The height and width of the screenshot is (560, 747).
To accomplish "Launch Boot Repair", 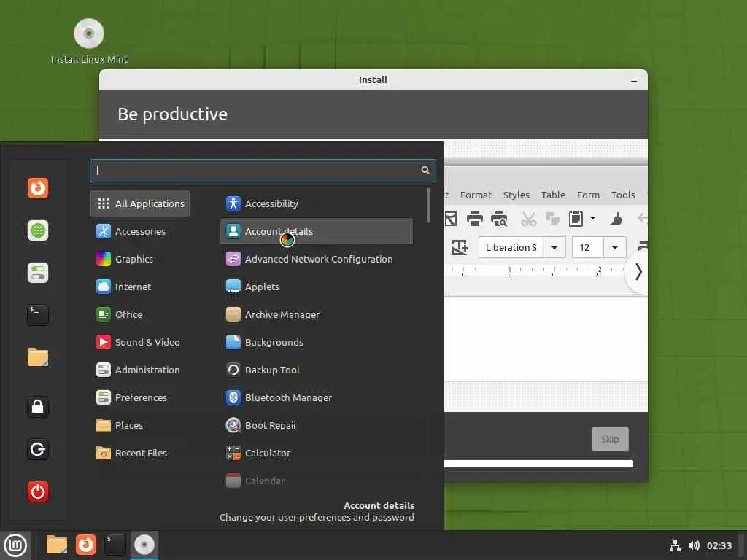I will click(x=317, y=425).
